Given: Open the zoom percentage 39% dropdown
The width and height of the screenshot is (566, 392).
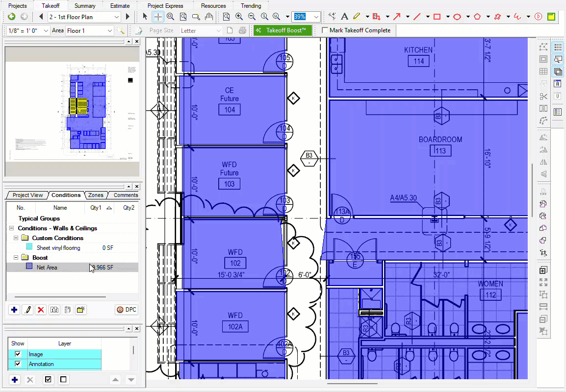Looking at the screenshot, I should (x=316, y=17).
